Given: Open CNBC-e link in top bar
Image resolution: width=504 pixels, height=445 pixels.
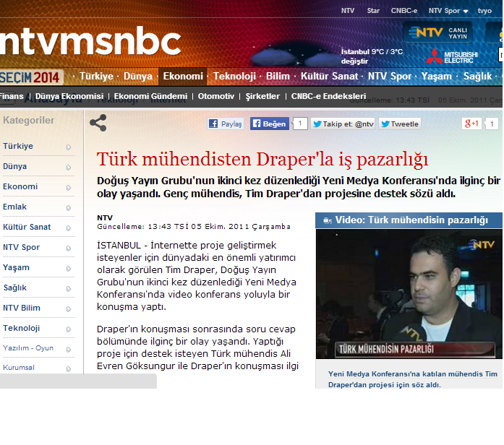Looking at the screenshot, I should [404, 11].
